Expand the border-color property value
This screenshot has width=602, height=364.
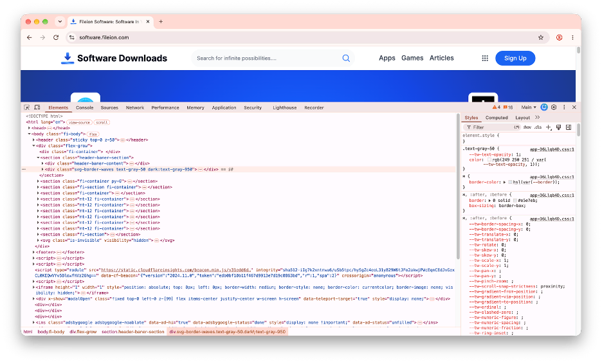(504, 182)
